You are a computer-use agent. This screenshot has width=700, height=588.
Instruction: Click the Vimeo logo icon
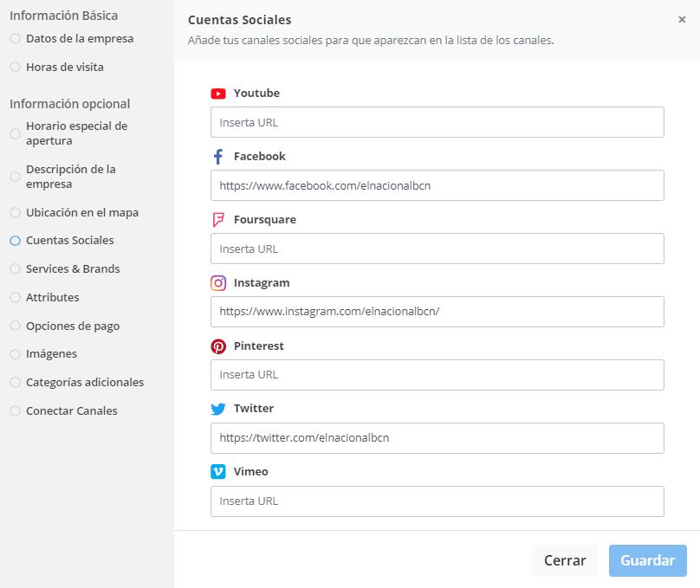(x=218, y=472)
